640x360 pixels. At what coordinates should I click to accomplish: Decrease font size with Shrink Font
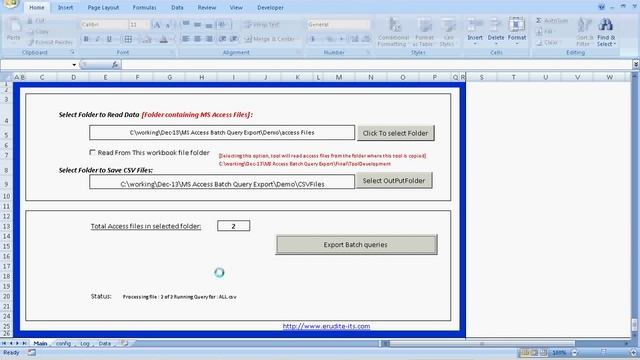168,25
